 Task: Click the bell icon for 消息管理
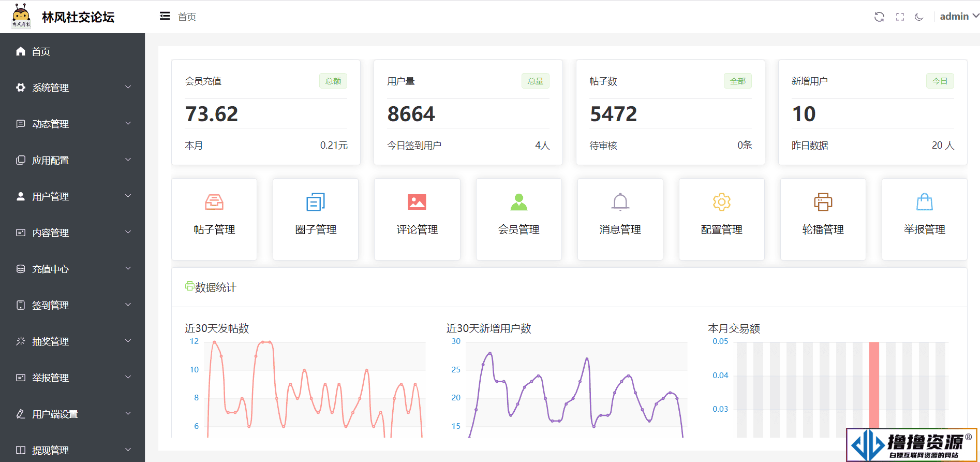pyautogui.click(x=620, y=202)
